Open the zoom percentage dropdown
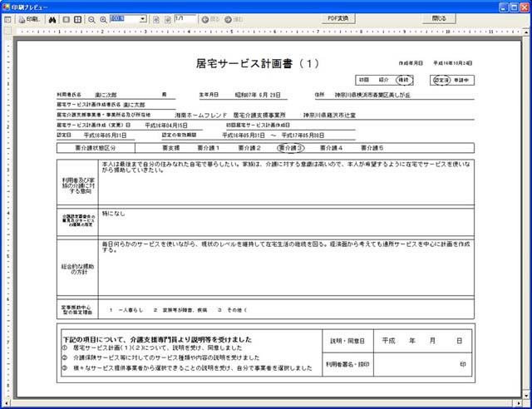532x409 pixels. pyautogui.click(x=143, y=19)
